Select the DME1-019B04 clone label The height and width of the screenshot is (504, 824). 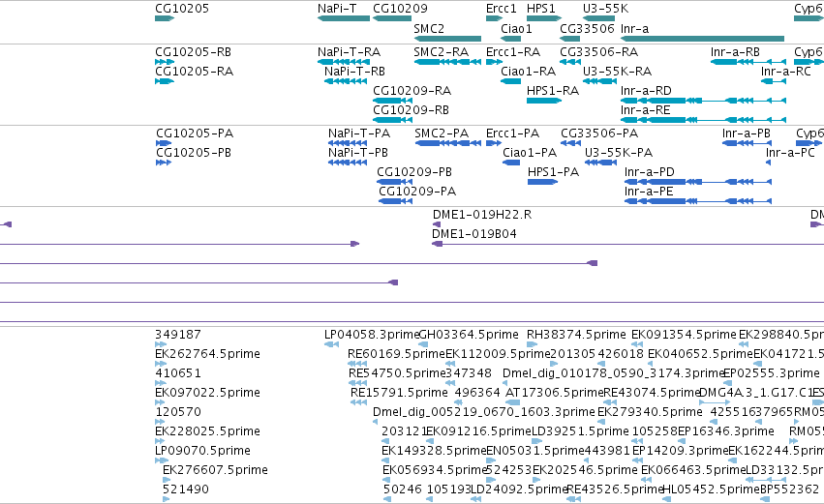click(x=474, y=234)
